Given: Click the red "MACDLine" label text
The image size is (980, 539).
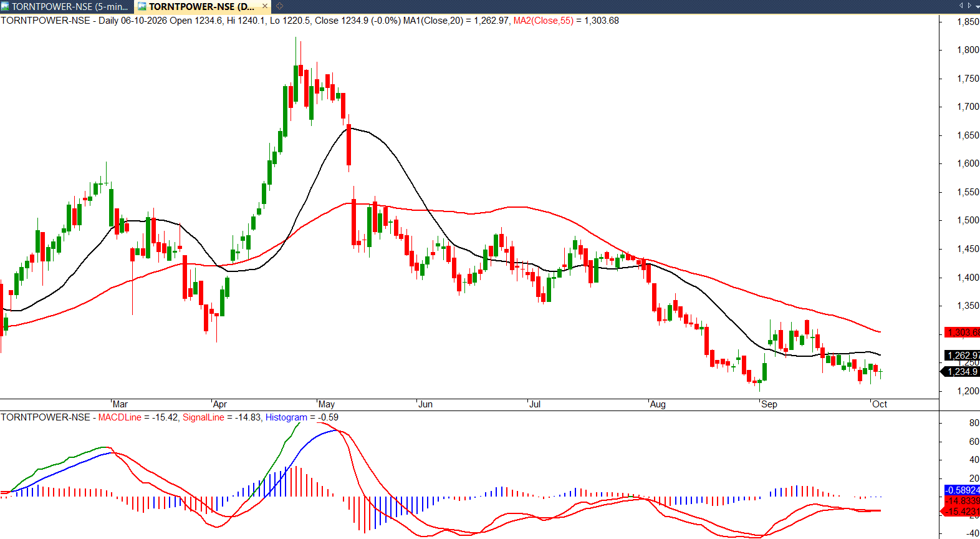Looking at the screenshot, I should pos(120,417).
